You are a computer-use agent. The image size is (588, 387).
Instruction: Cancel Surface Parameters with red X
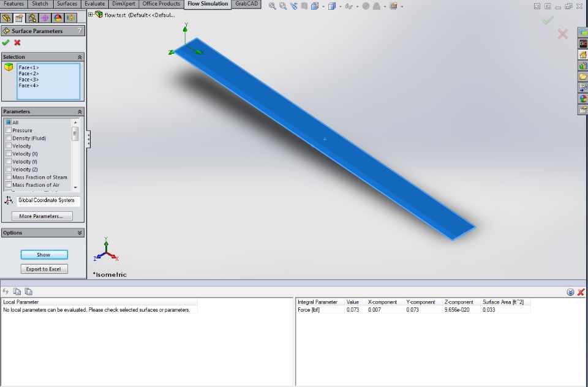[x=17, y=42]
